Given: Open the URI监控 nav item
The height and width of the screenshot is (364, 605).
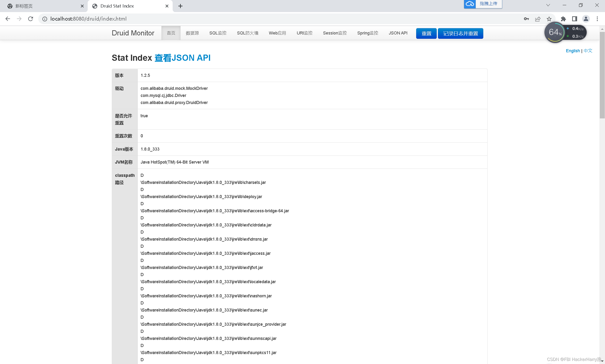Looking at the screenshot, I should tap(305, 33).
